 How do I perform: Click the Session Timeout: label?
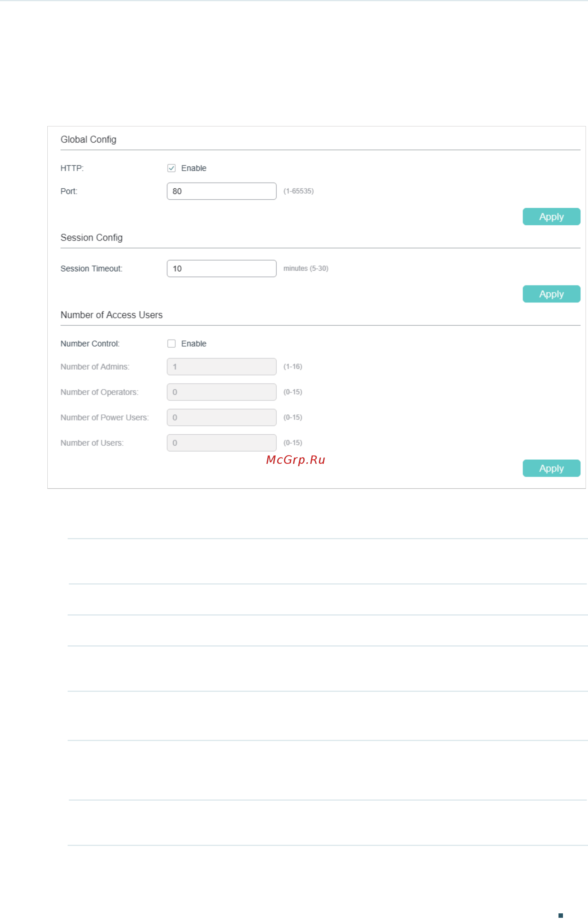tap(91, 269)
